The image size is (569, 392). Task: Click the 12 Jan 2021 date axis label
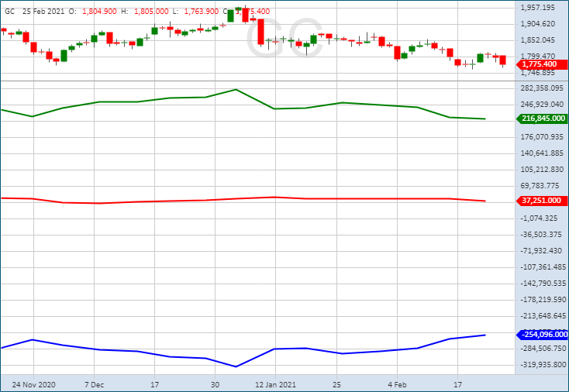pos(275,385)
